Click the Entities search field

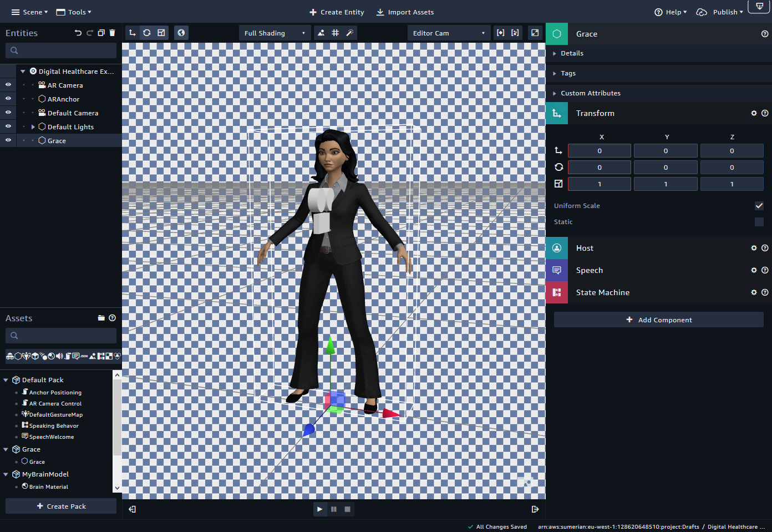[61, 50]
